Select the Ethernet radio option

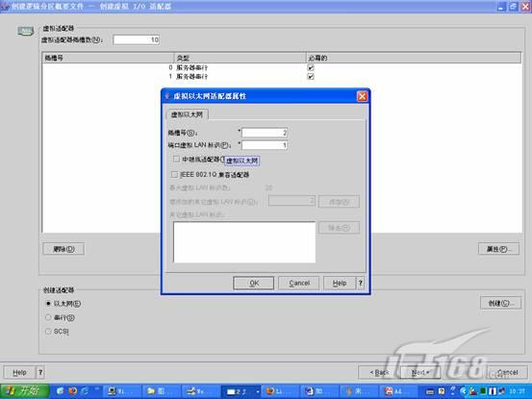coord(48,304)
